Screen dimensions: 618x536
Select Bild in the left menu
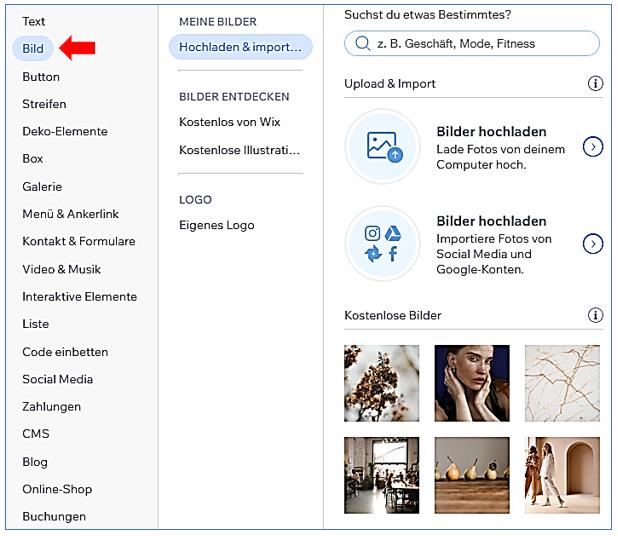click(33, 48)
